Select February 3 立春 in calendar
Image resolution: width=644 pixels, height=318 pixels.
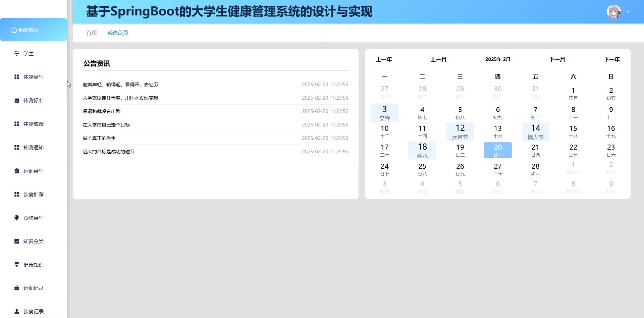point(385,113)
